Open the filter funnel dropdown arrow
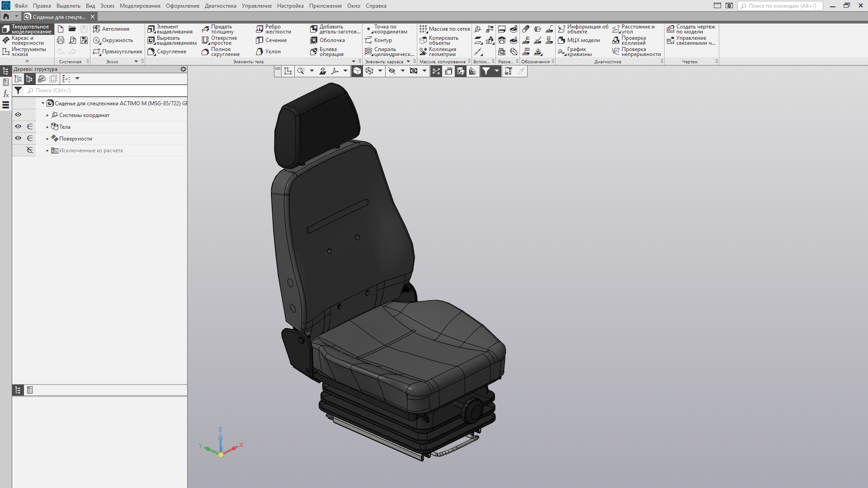 (496, 71)
